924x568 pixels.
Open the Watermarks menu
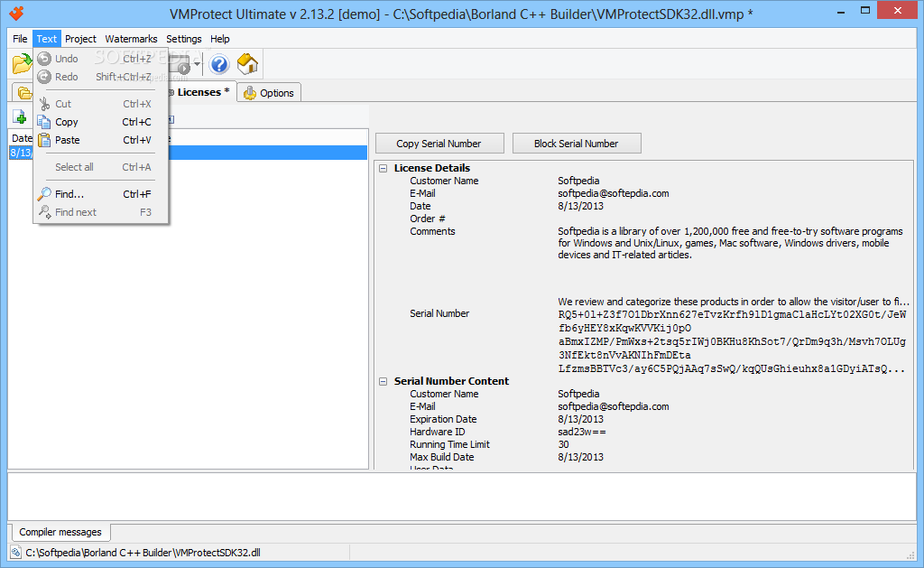coord(131,39)
